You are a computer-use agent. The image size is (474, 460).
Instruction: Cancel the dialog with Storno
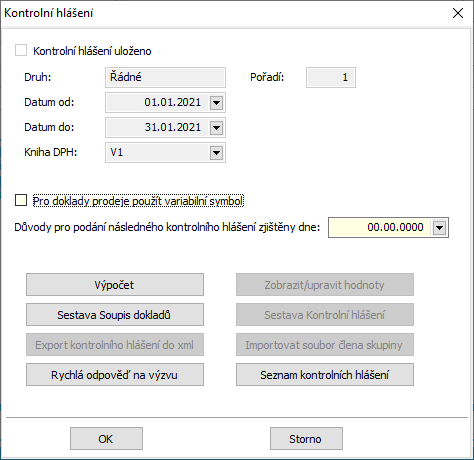coord(306,439)
